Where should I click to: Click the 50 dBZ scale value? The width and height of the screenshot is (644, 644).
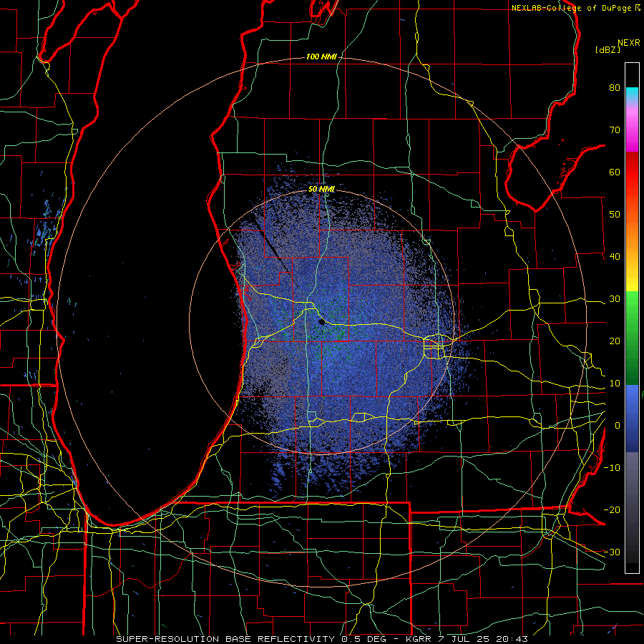[615, 215]
